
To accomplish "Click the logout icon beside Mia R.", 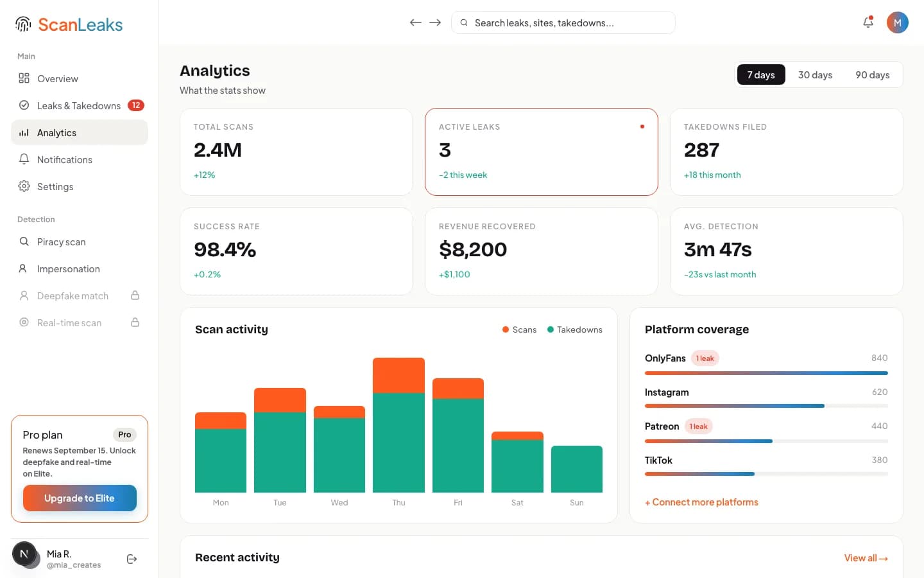I will point(132,559).
